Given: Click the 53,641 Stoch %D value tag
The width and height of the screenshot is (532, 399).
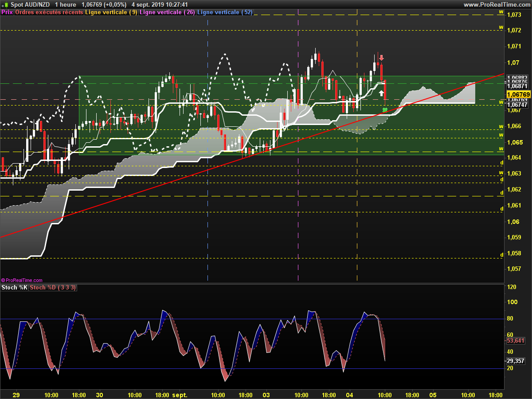Looking at the screenshot, I should pos(515,341).
